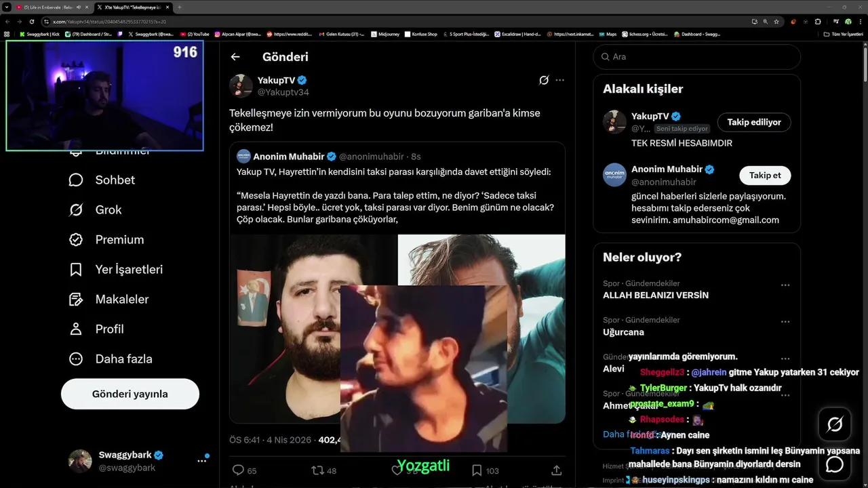Open the YouTube bookmark
This screenshot has width=868, height=488.
tap(195, 34)
